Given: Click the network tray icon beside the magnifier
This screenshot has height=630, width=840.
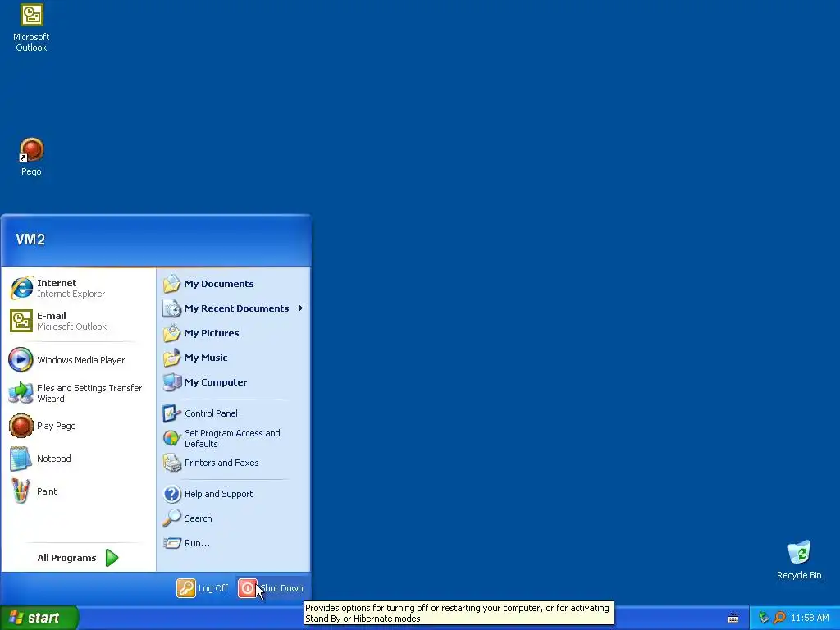Looking at the screenshot, I should tap(764, 618).
